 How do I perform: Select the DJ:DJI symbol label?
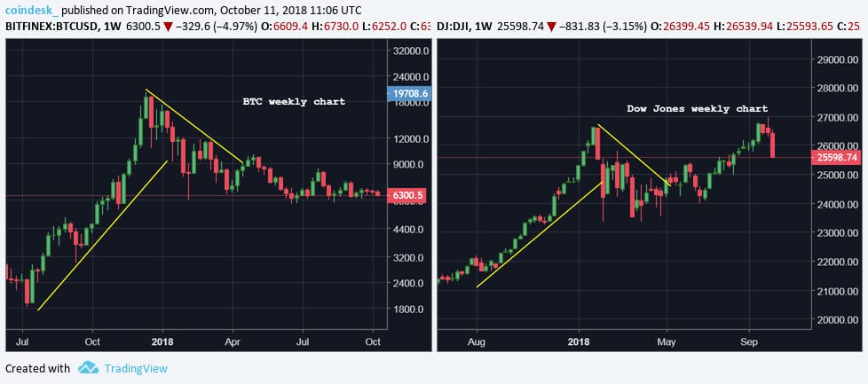459,27
